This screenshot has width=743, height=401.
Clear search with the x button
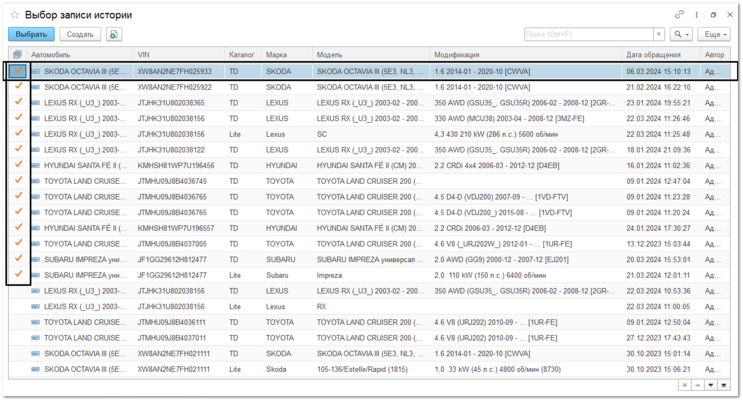tap(659, 34)
